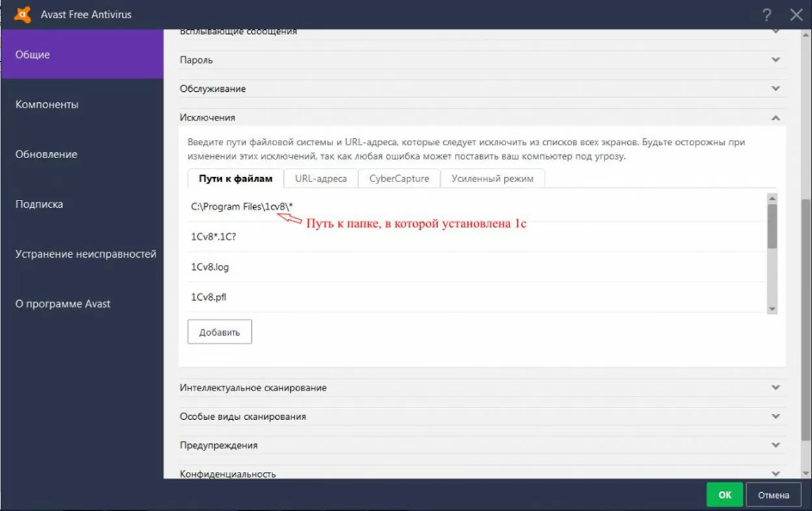This screenshot has height=511, width=812.
Task: Expand Интеллектуальное сканирование section
Action: click(x=482, y=387)
